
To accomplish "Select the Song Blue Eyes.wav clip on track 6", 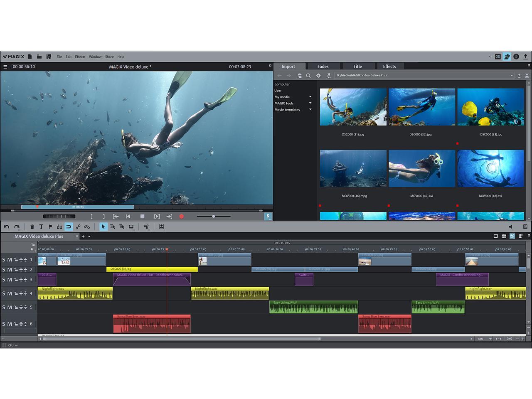I will [x=152, y=324].
